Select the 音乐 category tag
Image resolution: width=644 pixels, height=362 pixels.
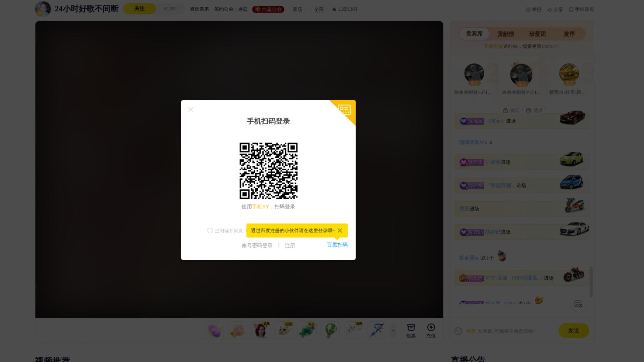point(298,9)
